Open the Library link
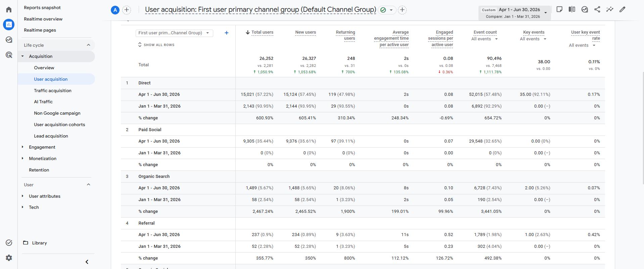Image resolution: width=644 pixels, height=269 pixels. [39, 243]
